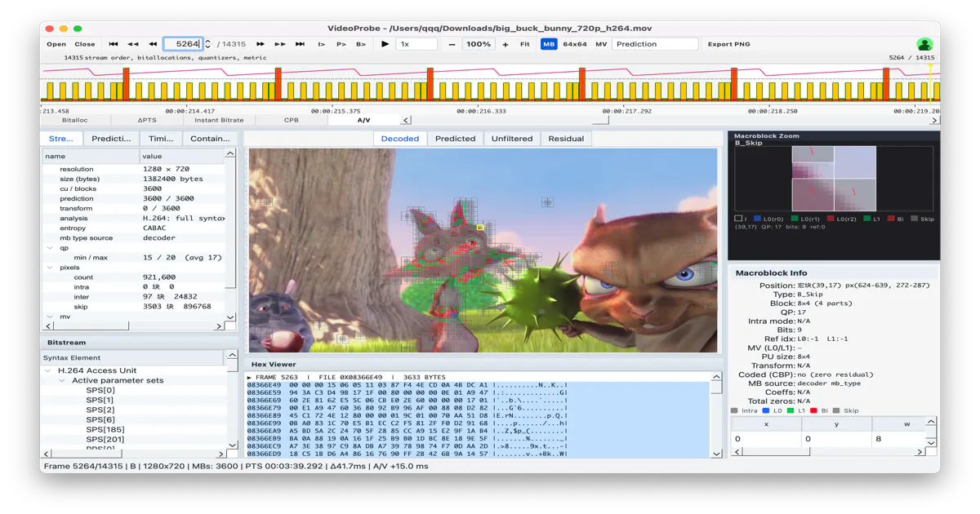
Task: Switch to the Decoded view tab
Action: point(400,139)
